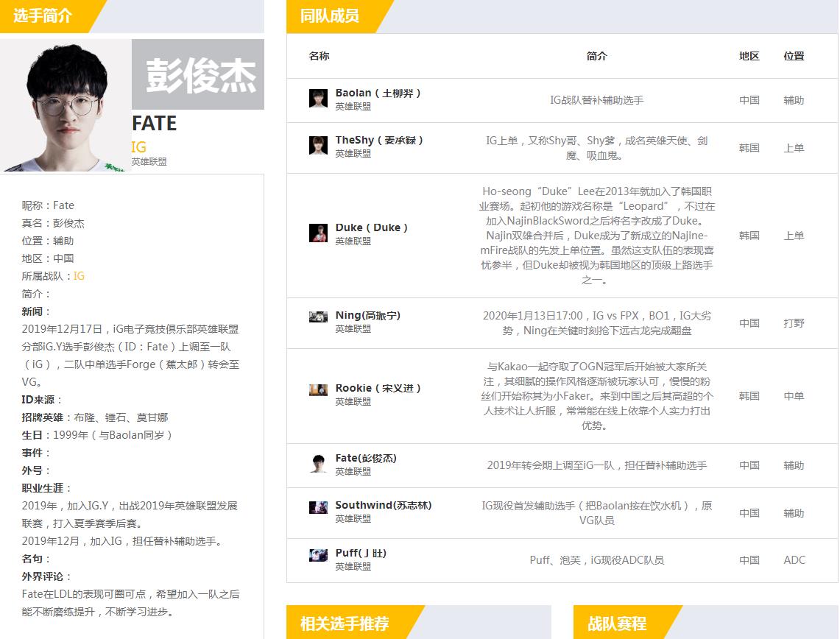This screenshot has height=639, width=840.
Task: Click the 位置 column header
Action: (794, 56)
